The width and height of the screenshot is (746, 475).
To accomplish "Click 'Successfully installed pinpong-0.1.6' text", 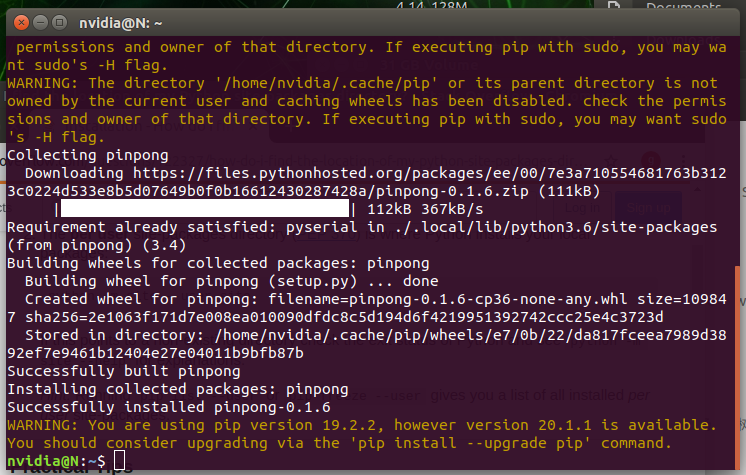I will tap(169, 407).
